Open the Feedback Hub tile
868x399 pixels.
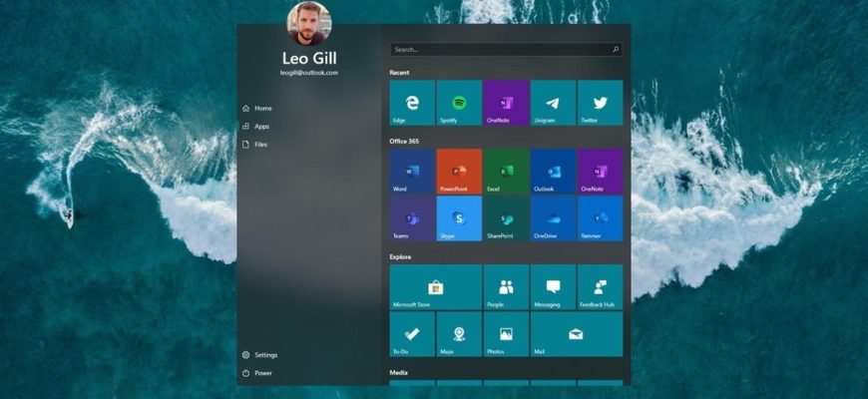point(600,287)
